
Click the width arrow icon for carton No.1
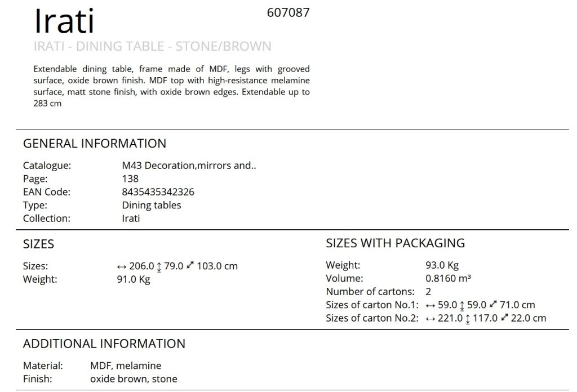430,306
